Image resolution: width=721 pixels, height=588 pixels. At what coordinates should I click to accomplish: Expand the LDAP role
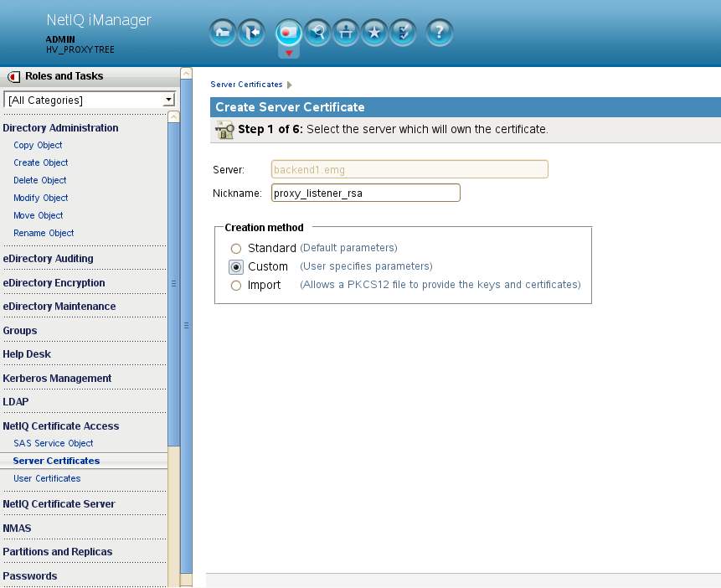point(16,402)
